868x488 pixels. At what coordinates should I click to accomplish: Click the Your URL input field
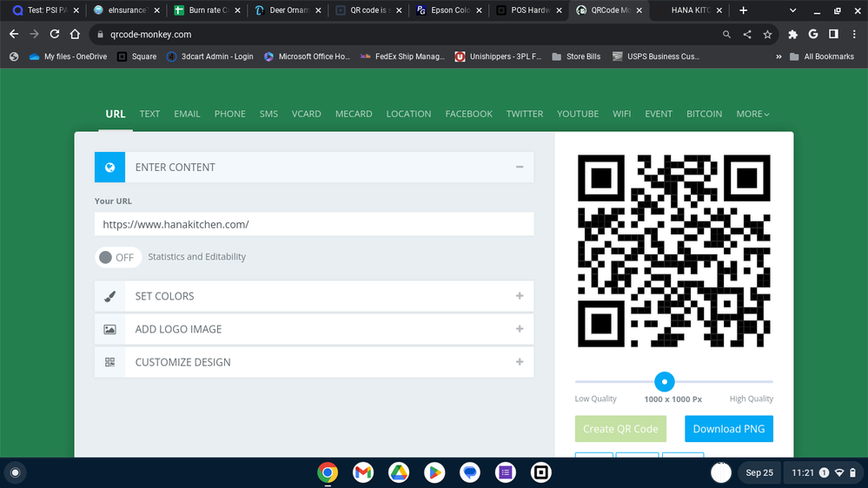click(314, 224)
